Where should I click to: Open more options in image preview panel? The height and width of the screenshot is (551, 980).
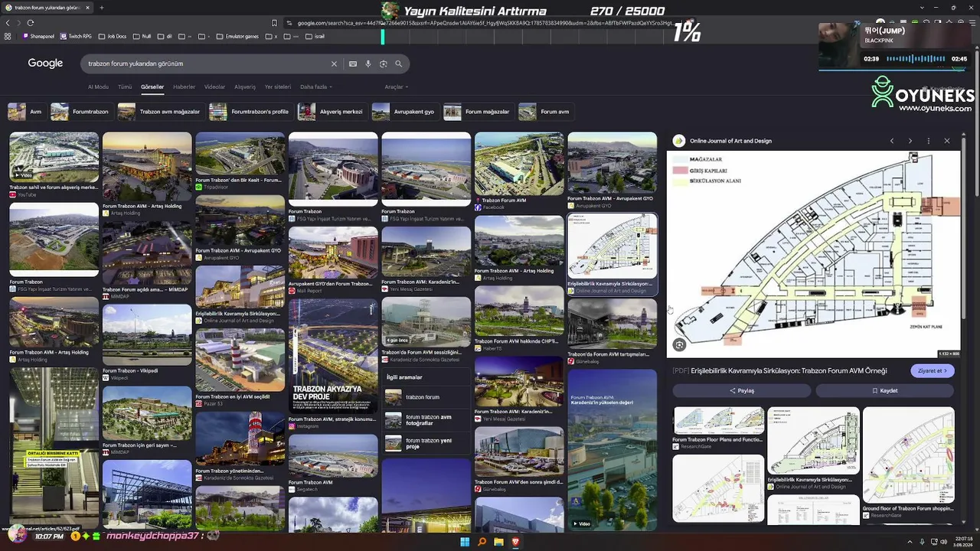pos(929,141)
